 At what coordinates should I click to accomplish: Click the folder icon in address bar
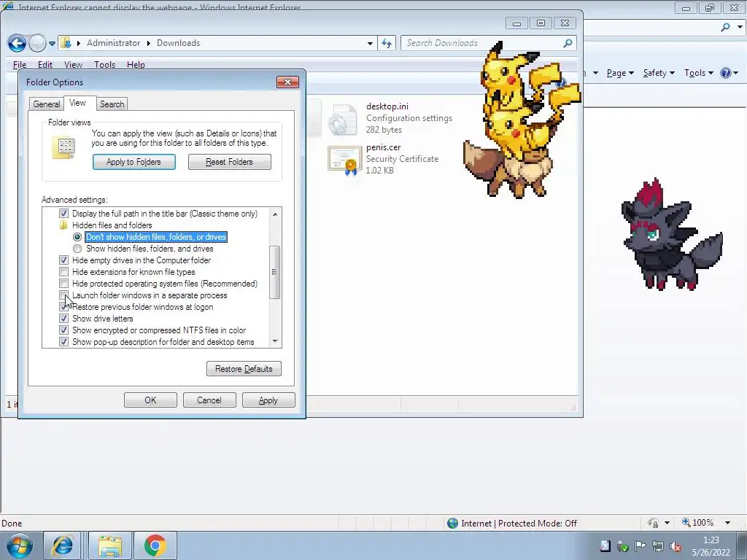coord(66,43)
